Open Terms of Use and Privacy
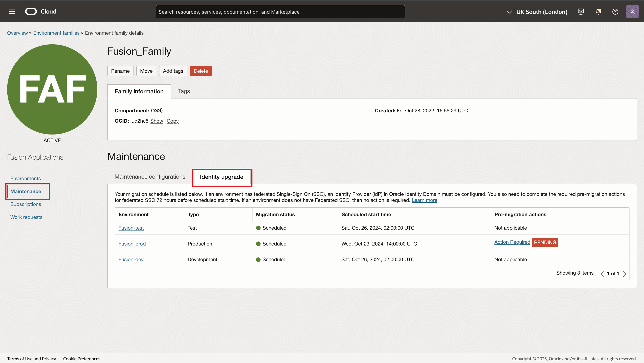The width and height of the screenshot is (644, 363). 32,359
